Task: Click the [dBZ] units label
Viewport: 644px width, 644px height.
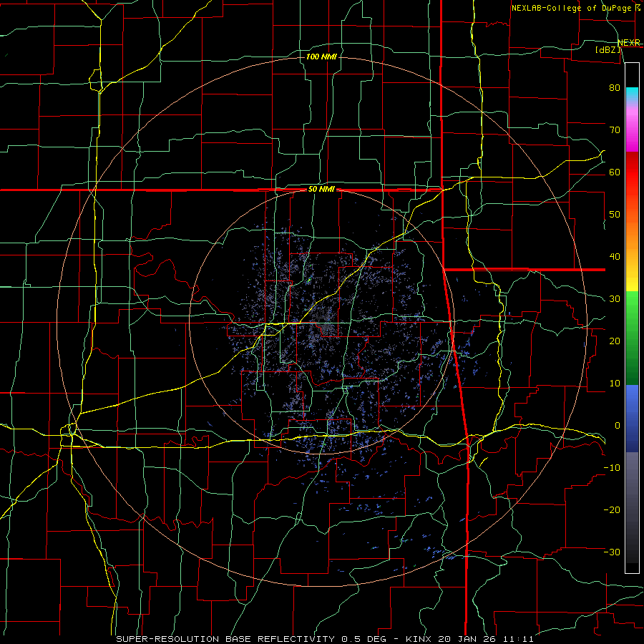Action: (x=608, y=49)
